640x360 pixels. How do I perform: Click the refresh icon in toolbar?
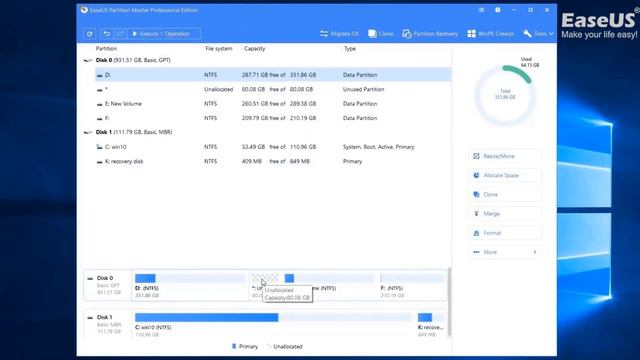(89, 34)
